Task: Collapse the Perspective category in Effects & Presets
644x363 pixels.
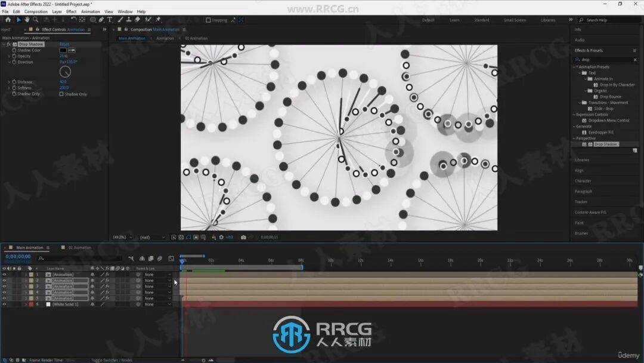Action: (575, 139)
